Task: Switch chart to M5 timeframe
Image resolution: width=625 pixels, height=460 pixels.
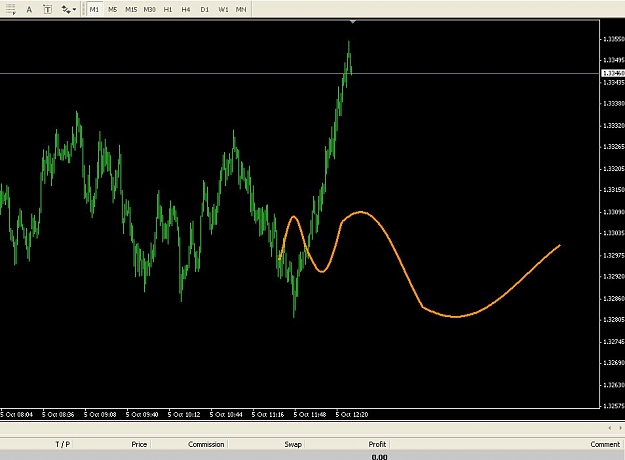Action: tap(113, 9)
